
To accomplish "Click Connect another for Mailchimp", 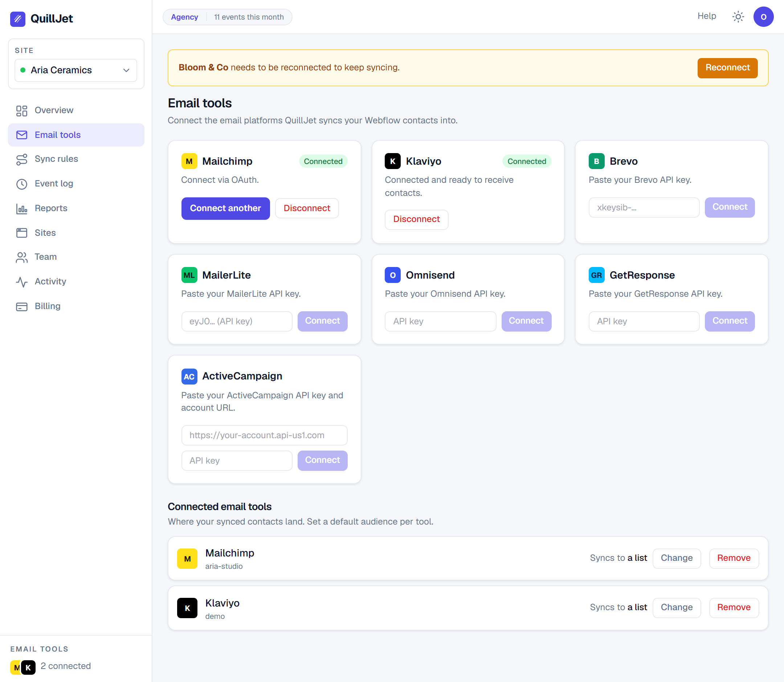I will (225, 208).
